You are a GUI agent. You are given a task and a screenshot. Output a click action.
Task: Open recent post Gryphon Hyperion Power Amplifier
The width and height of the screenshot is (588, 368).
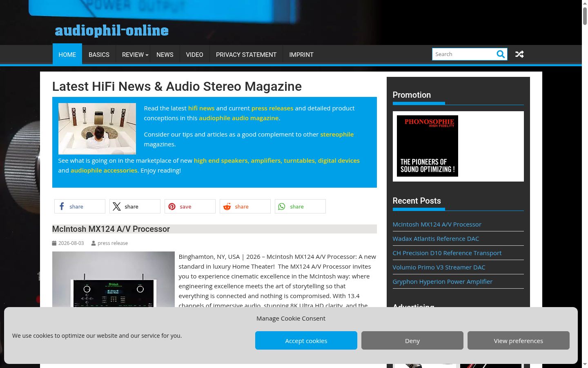coord(443,281)
